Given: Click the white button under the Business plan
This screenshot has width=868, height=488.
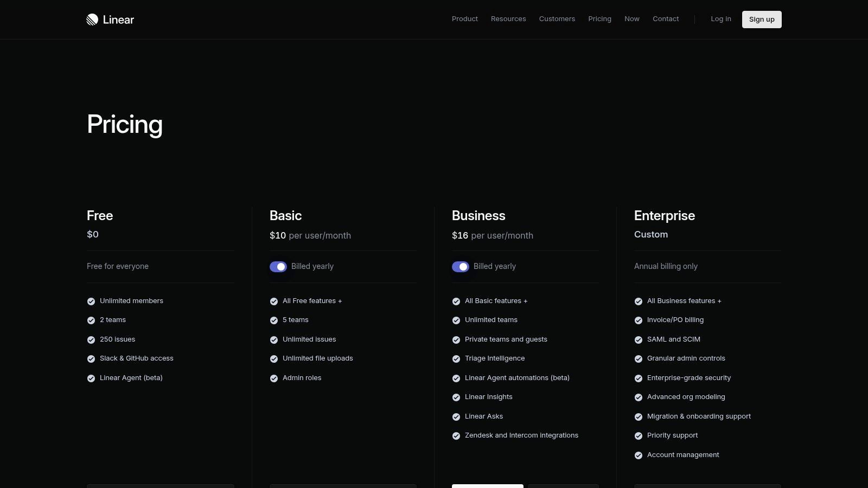Looking at the screenshot, I should pyautogui.click(x=487, y=487).
